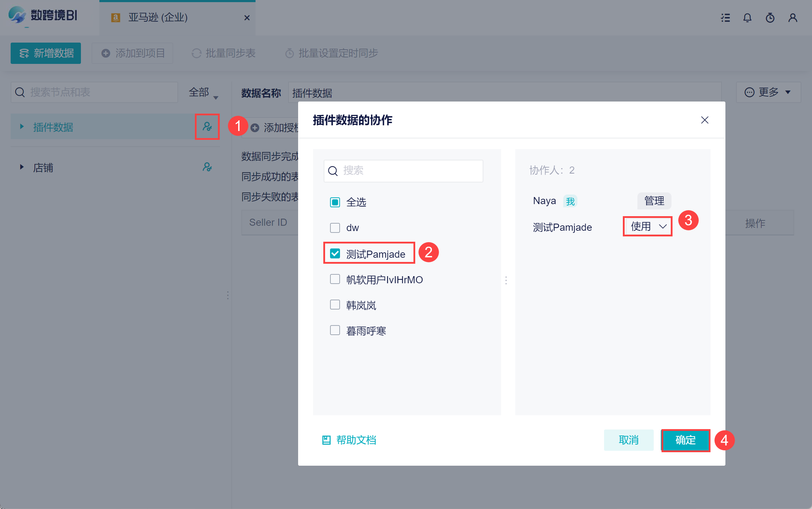Check the dw user checkbox
Screen dimensions: 812x509
[335, 228]
